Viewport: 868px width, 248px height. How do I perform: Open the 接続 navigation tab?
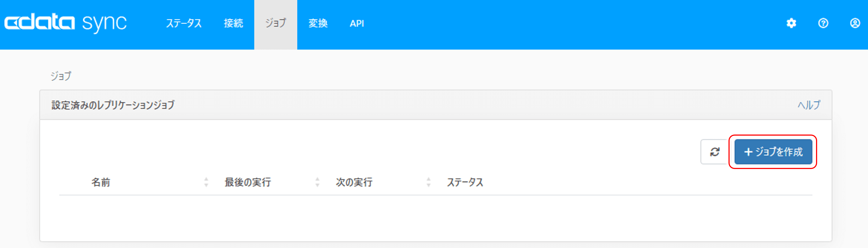pos(233,23)
